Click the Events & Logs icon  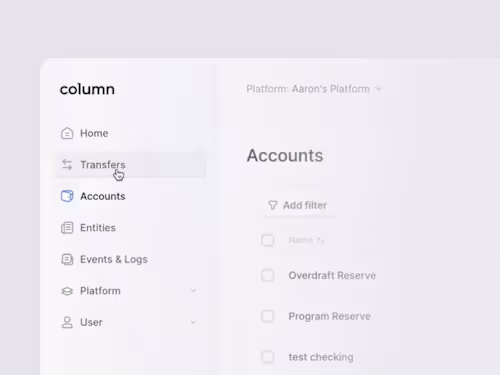coord(67,259)
